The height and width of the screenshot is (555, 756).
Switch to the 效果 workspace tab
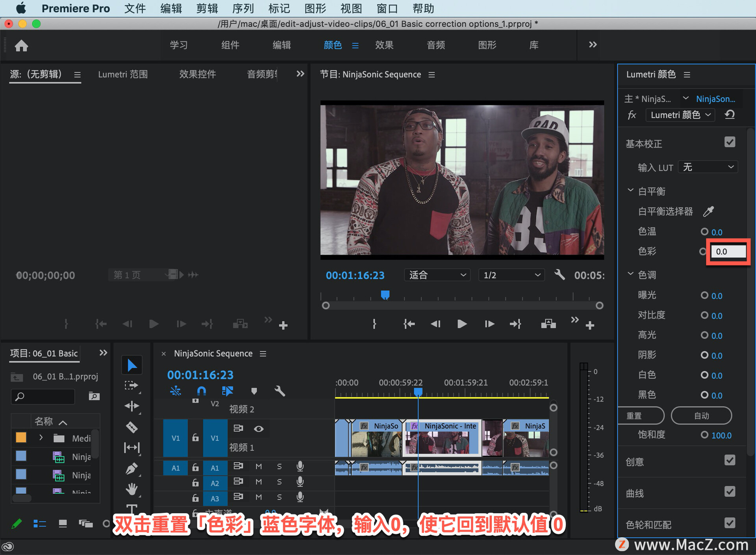point(384,45)
